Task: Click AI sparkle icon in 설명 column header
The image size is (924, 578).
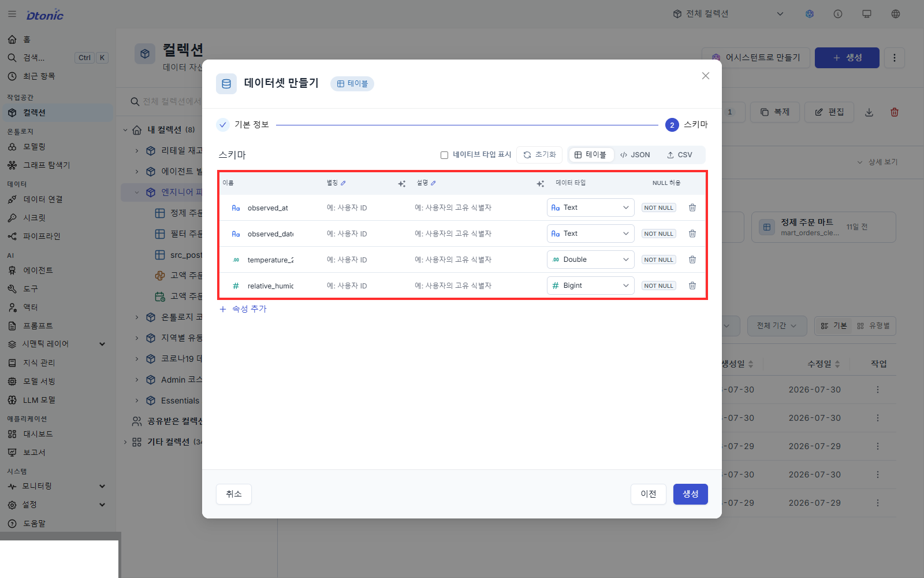Action: click(x=540, y=184)
